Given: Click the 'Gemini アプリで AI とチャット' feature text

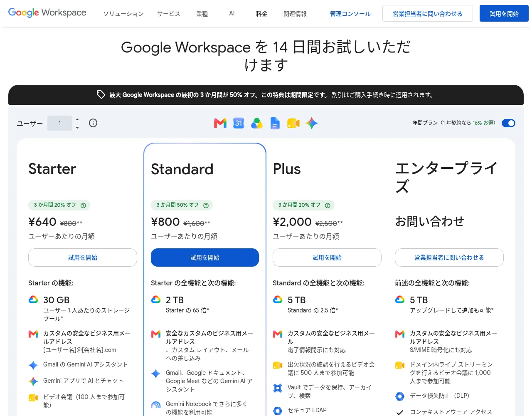Looking at the screenshot, I should [x=83, y=381].
